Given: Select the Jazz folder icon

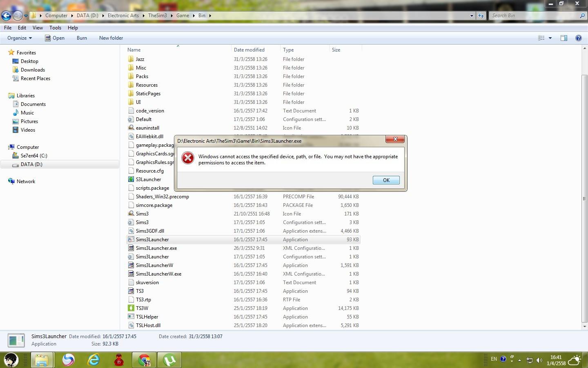Looking at the screenshot, I should pyautogui.click(x=131, y=59).
